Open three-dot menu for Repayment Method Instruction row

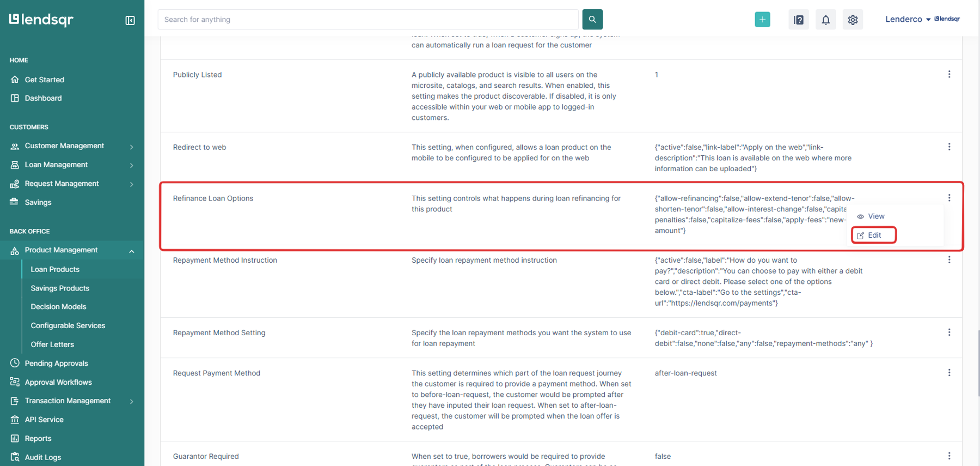[x=949, y=260]
